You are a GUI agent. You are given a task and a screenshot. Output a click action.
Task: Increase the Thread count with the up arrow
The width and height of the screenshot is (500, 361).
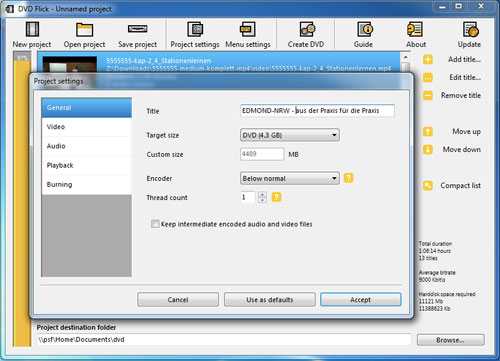point(262,194)
